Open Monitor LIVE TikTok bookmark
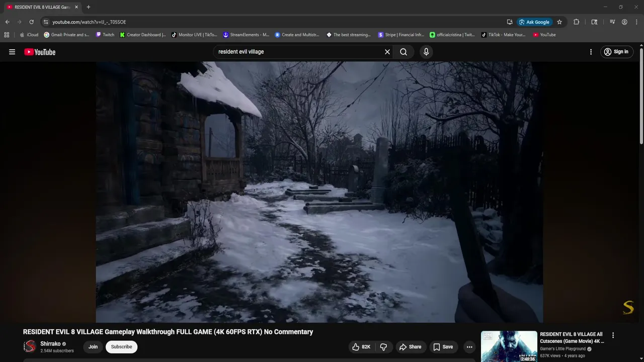Image resolution: width=644 pixels, height=362 pixels. [194, 35]
